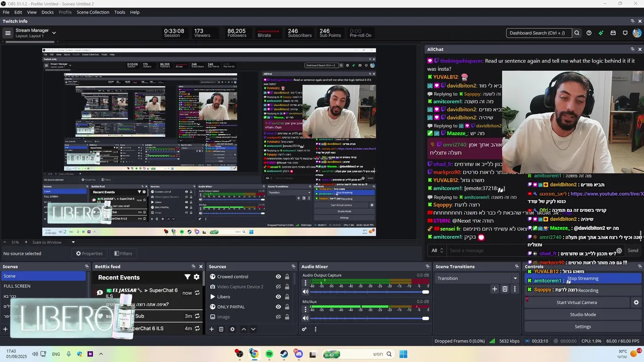Add a new source with plus icon
The height and width of the screenshot is (362, 644).
tap(212, 329)
